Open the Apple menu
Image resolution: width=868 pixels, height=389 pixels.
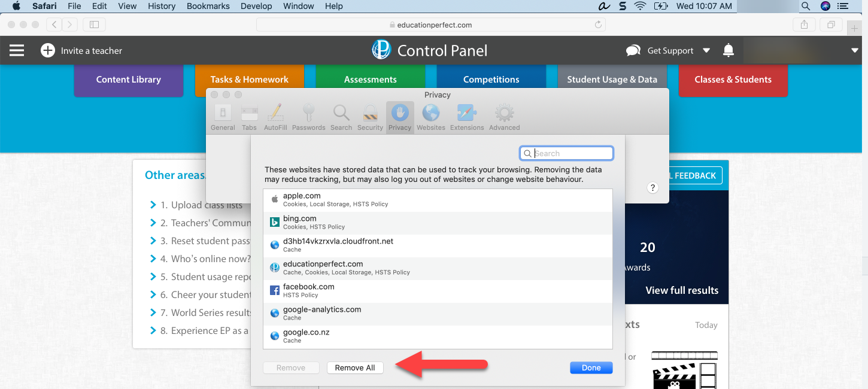(16, 6)
